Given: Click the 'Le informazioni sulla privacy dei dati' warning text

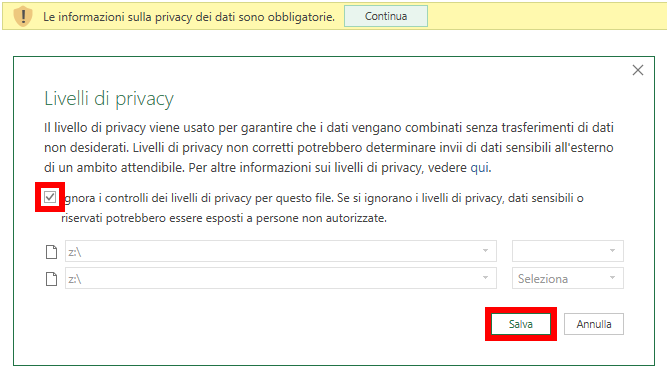Looking at the screenshot, I should click(189, 17).
